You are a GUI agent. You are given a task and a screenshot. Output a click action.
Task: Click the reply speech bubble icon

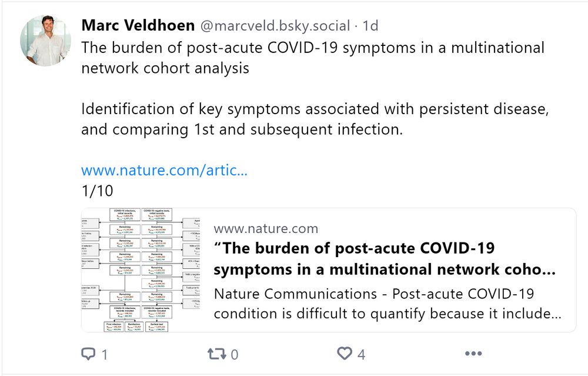(88, 354)
